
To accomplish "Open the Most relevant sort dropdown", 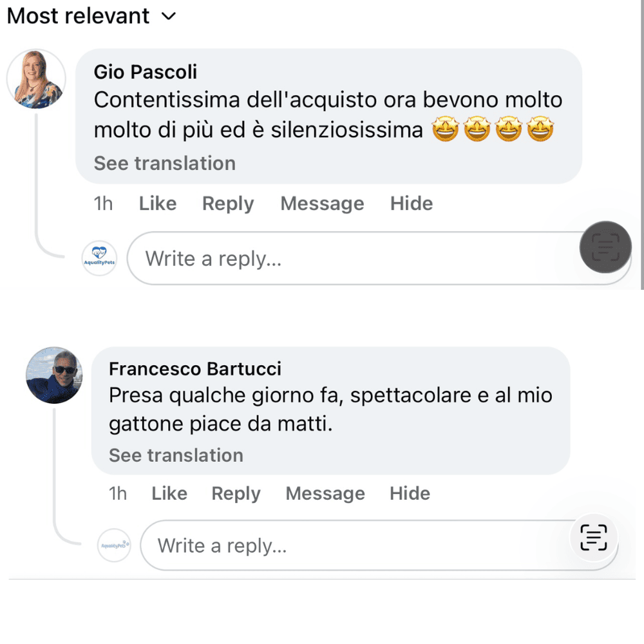I will pyautogui.click(x=91, y=16).
